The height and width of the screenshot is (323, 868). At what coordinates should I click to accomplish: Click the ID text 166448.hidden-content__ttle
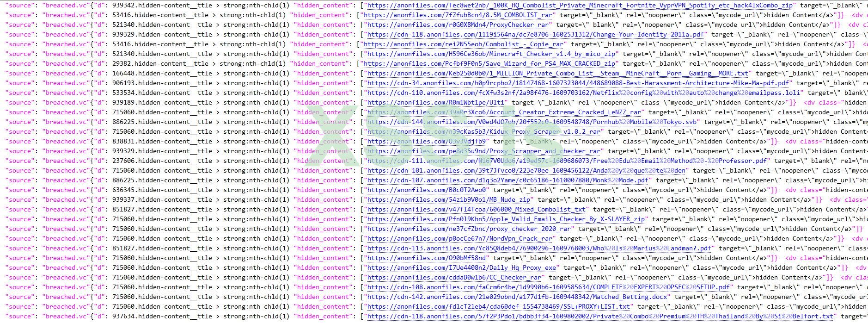pyautogui.click(x=162, y=74)
